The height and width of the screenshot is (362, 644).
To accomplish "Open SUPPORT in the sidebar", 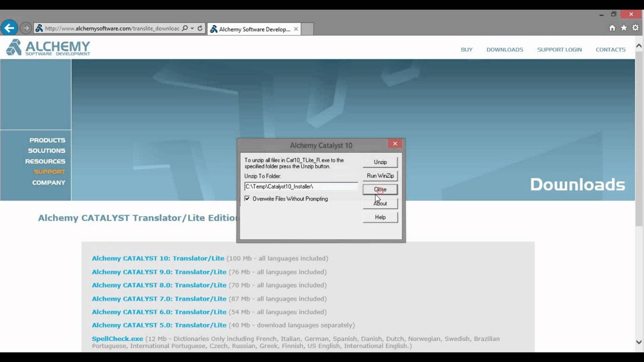I will click(x=49, y=172).
